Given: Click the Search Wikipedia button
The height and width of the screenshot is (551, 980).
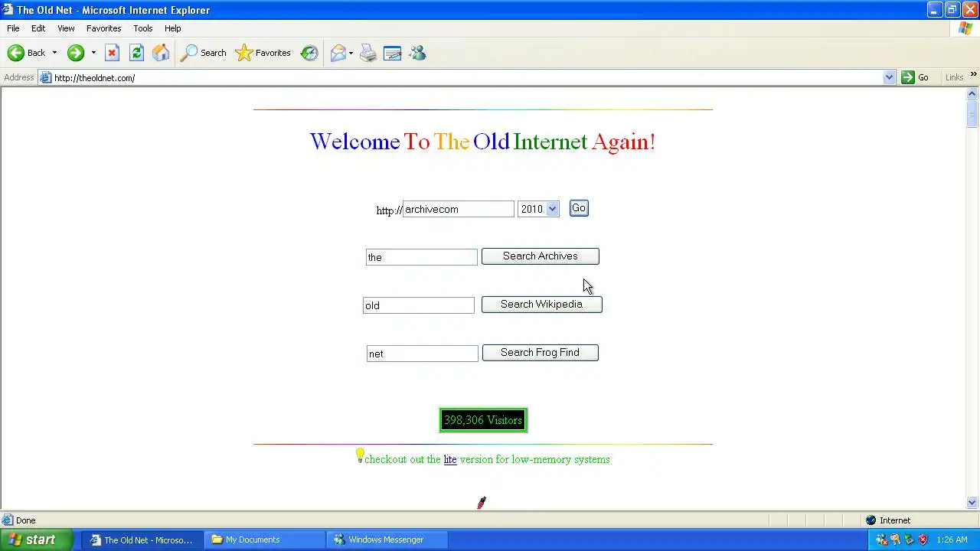Looking at the screenshot, I should [x=542, y=305].
